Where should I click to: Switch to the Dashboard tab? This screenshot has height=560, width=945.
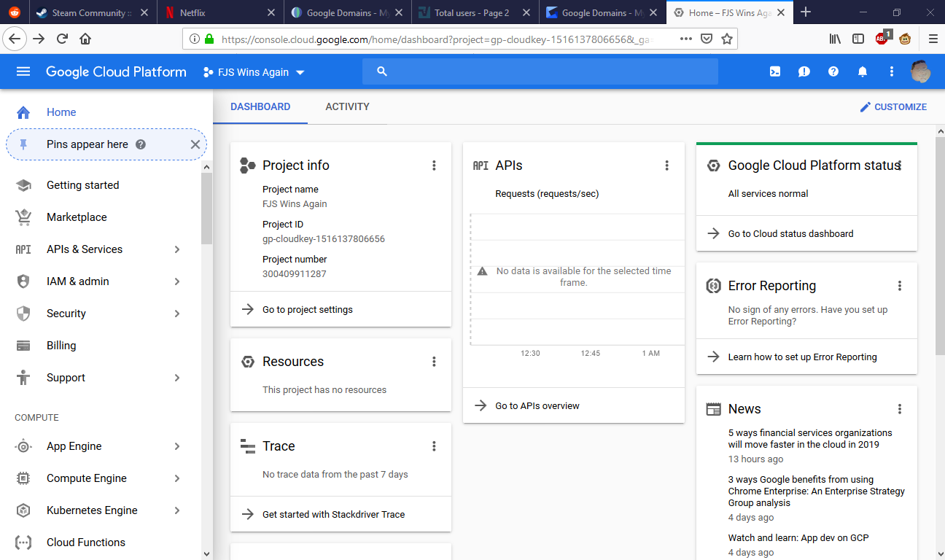[x=260, y=106]
